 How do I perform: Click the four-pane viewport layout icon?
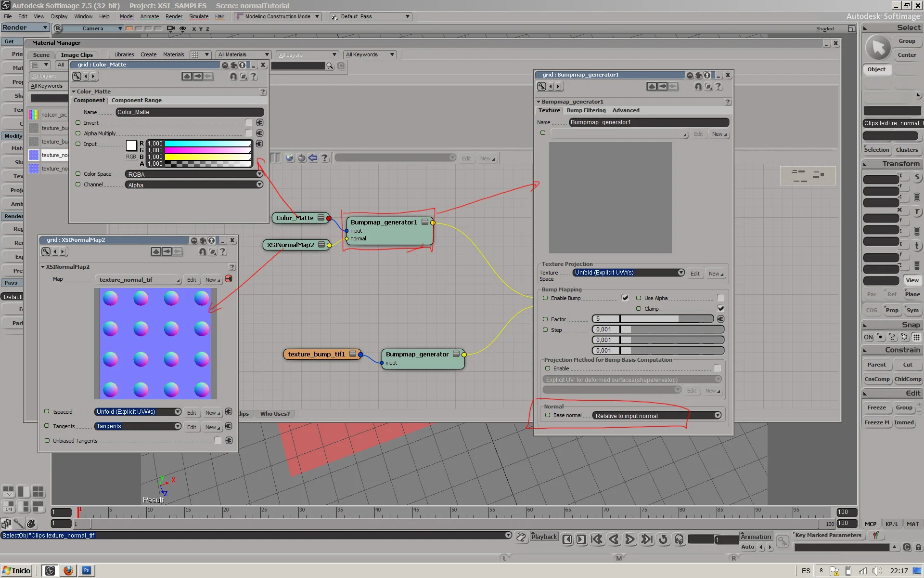click(38, 491)
